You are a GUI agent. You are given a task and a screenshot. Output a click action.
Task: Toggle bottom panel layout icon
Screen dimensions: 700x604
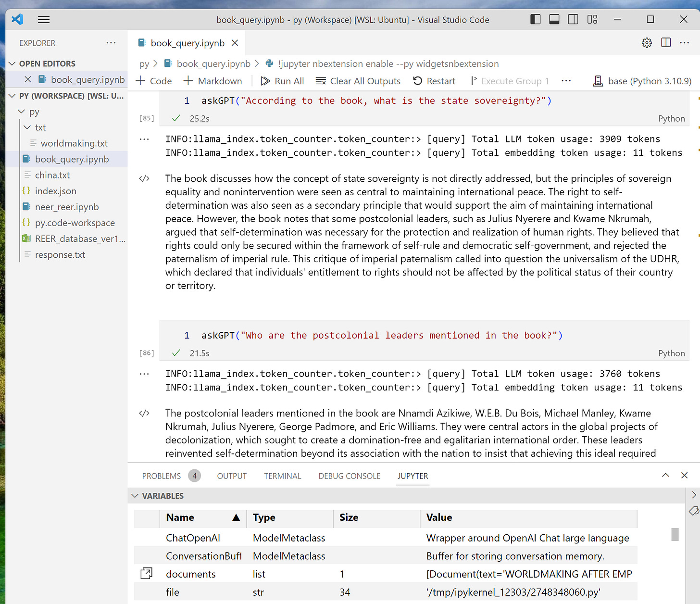tap(554, 19)
